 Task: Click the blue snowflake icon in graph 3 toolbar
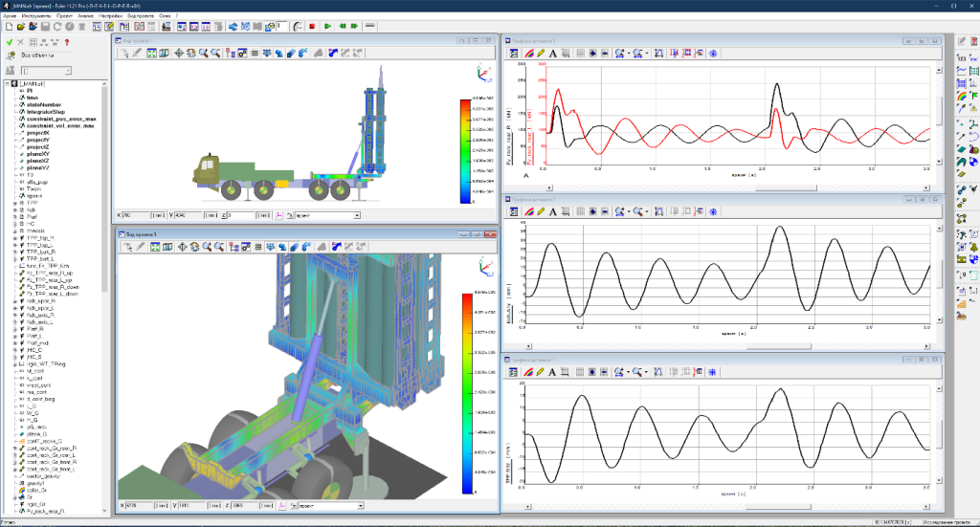tap(712, 371)
